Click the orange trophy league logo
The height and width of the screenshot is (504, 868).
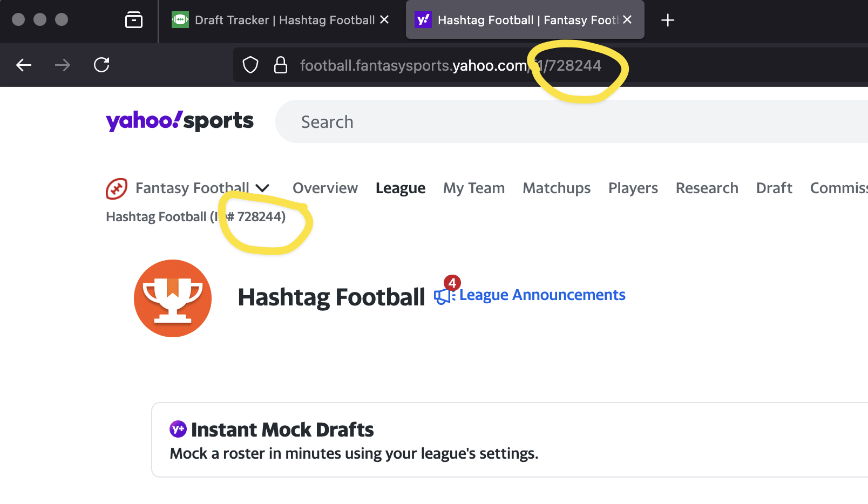pyautogui.click(x=173, y=298)
